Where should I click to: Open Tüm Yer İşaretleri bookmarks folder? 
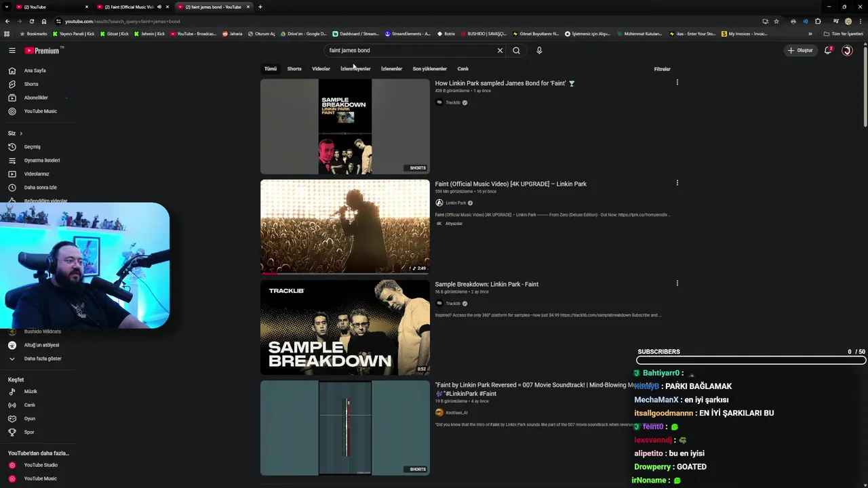point(843,34)
